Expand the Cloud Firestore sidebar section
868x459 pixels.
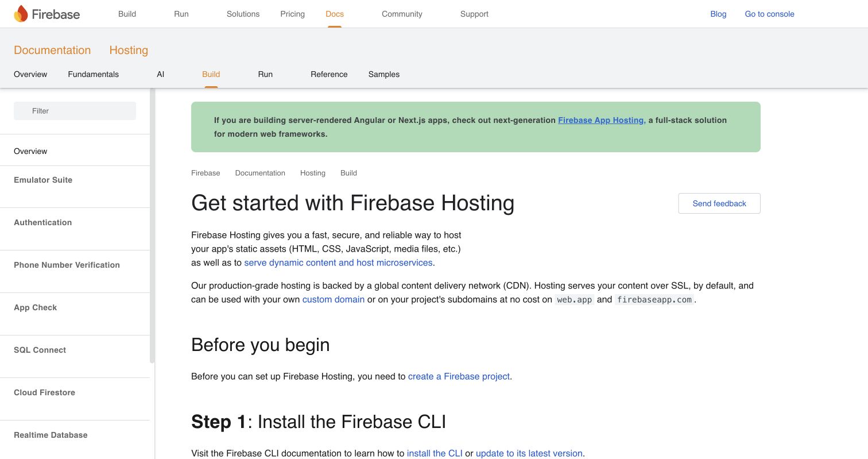coord(45,392)
